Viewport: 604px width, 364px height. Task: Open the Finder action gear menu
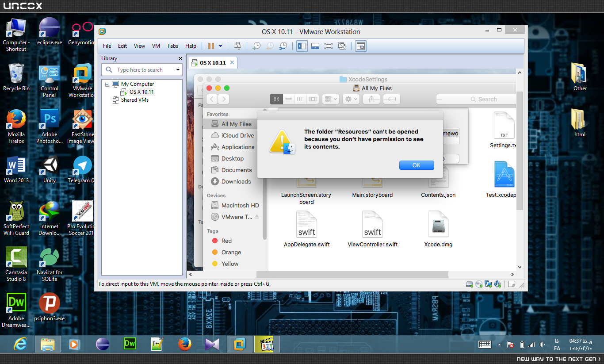351,99
